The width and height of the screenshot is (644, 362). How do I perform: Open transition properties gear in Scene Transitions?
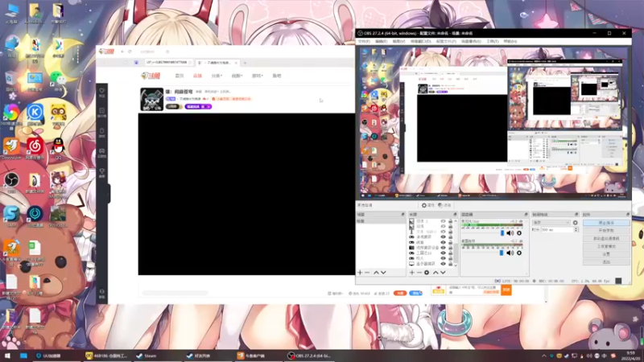click(575, 223)
